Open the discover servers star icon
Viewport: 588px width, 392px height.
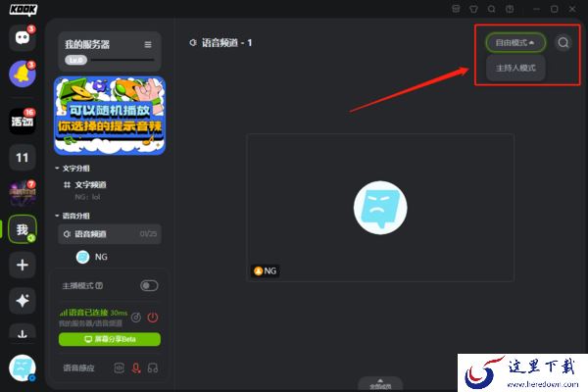[23, 301]
